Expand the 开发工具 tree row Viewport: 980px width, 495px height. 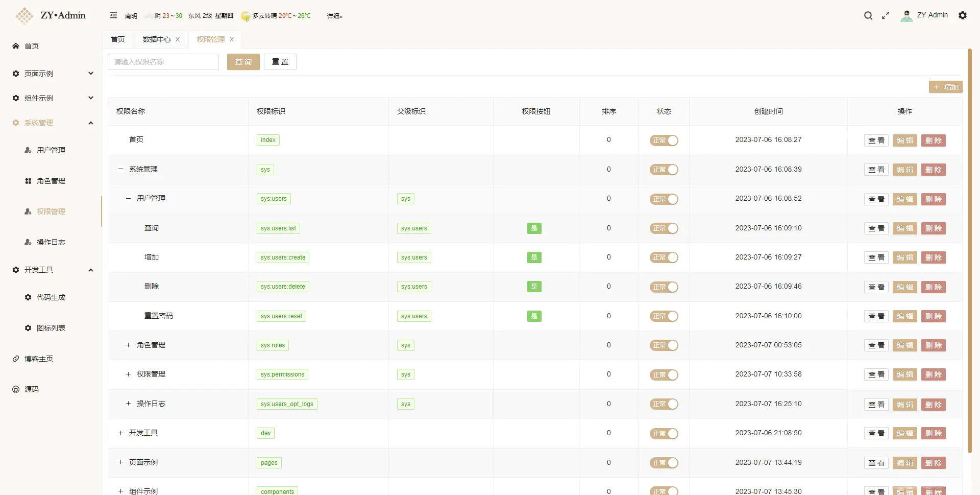[120, 433]
